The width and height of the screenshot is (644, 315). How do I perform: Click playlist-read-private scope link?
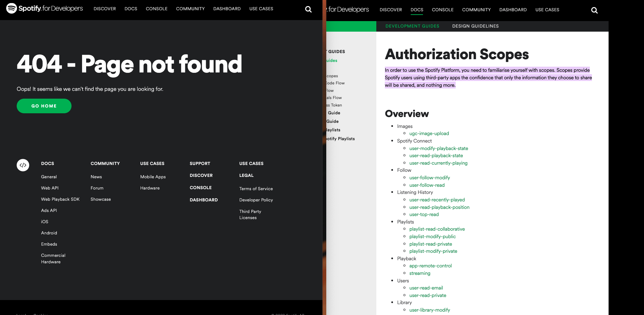pyautogui.click(x=431, y=244)
